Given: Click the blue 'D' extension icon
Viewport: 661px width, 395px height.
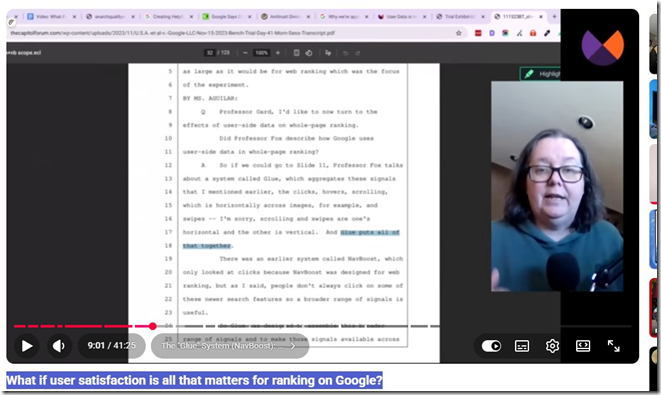Looking at the screenshot, I should pyautogui.click(x=492, y=33).
